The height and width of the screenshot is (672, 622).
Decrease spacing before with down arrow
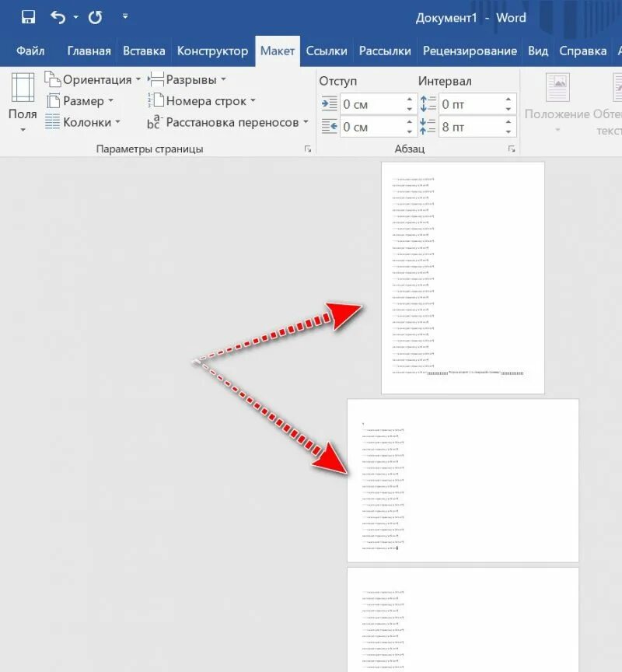point(508,110)
